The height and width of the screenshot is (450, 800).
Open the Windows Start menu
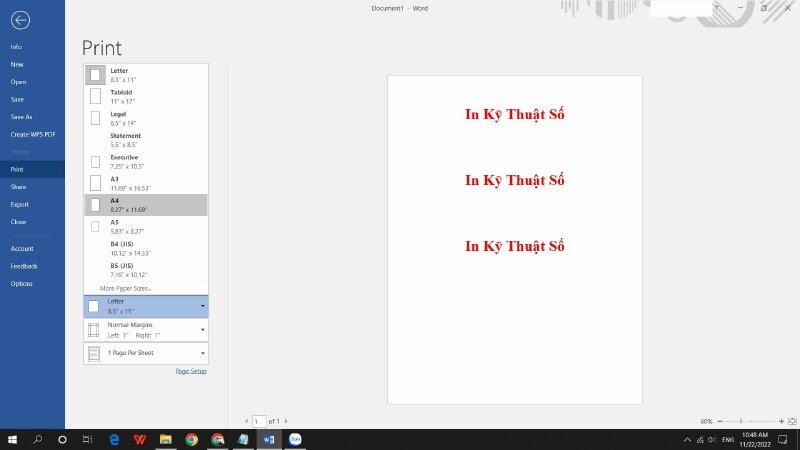[14, 439]
